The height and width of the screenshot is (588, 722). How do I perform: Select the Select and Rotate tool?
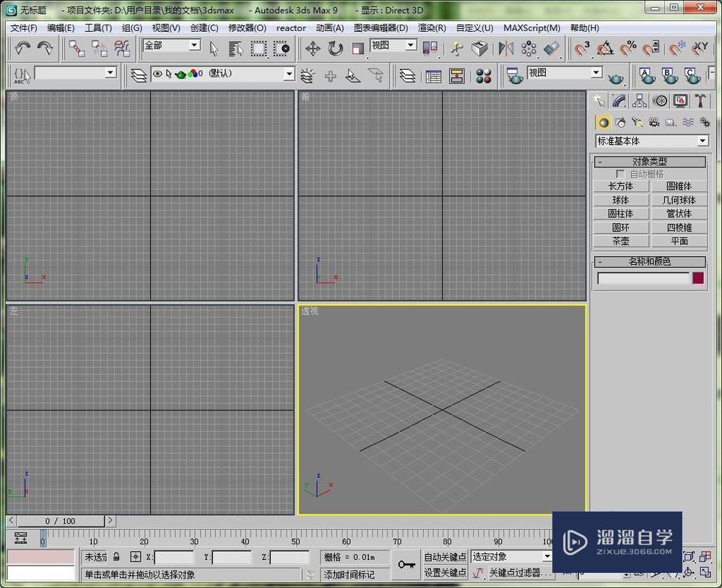click(334, 48)
